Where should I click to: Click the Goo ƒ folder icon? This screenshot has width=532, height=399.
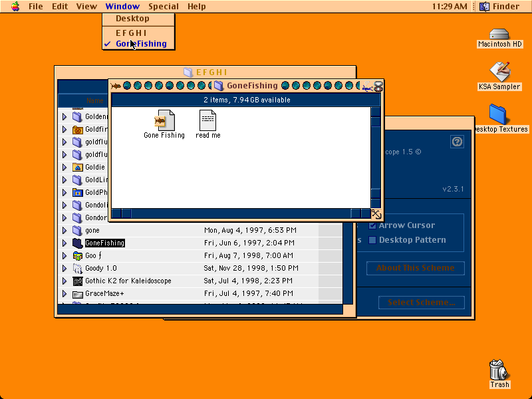coord(77,255)
